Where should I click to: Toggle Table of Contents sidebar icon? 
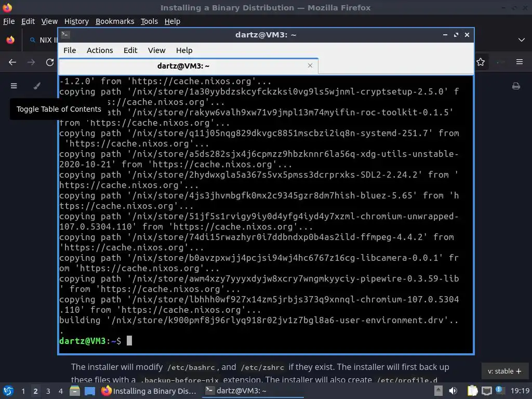14,86
